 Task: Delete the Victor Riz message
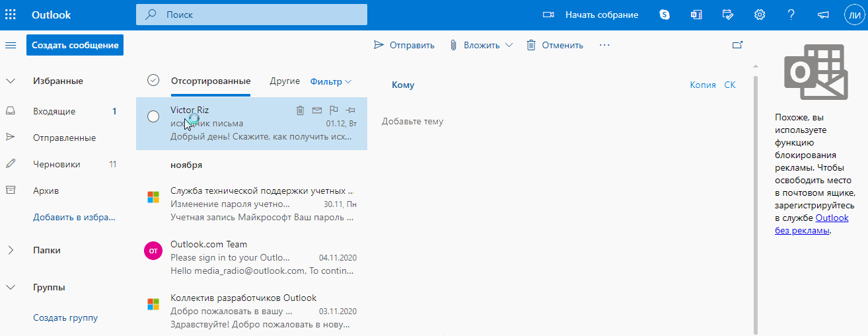(300, 110)
